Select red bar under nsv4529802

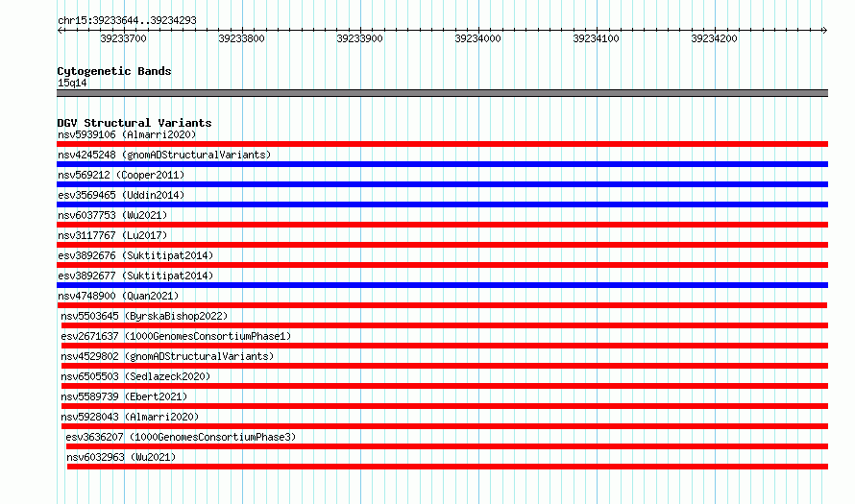coord(445,366)
